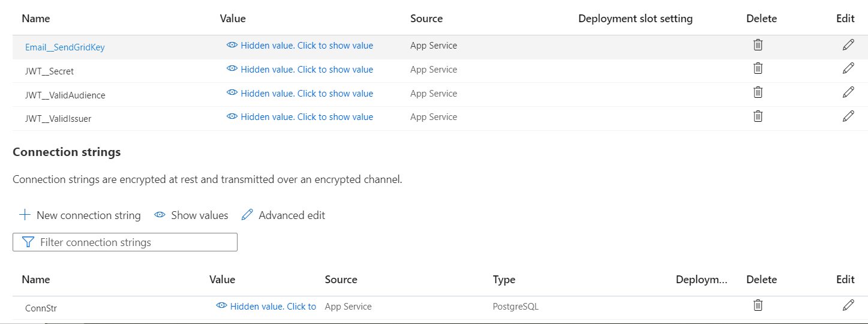The height and width of the screenshot is (324, 868).
Task: Delete the Email__SendGridKey setting
Action: (758, 45)
